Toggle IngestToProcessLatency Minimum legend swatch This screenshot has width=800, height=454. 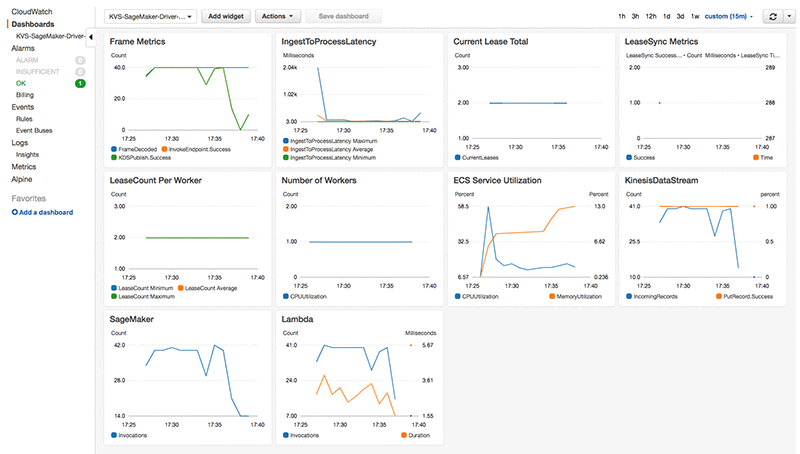pos(286,158)
